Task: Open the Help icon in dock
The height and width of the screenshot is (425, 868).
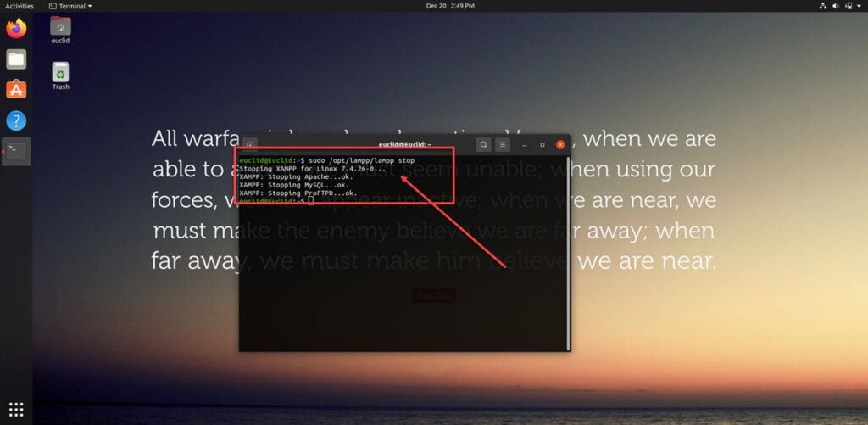Action: click(x=16, y=120)
